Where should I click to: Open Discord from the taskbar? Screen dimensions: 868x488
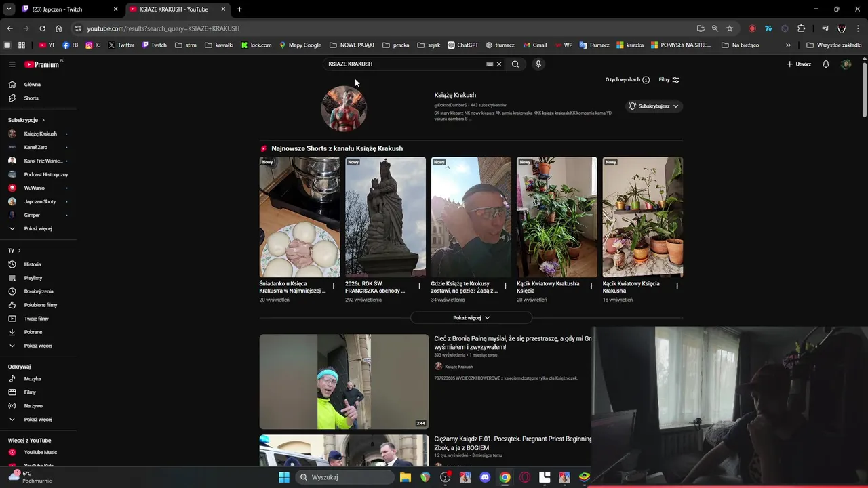point(485,477)
